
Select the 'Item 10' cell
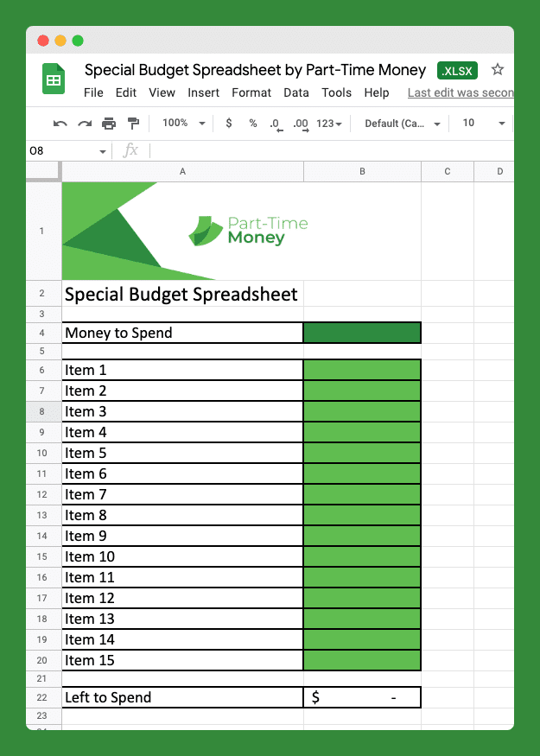(x=182, y=556)
